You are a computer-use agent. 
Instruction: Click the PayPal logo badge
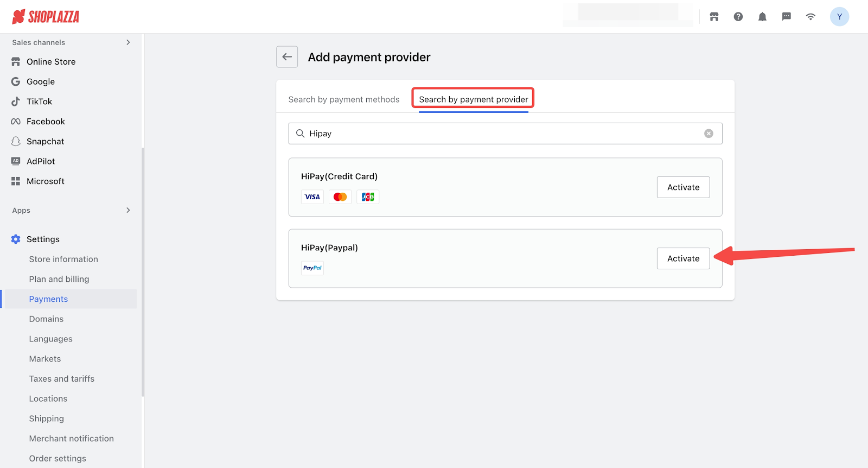point(312,268)
